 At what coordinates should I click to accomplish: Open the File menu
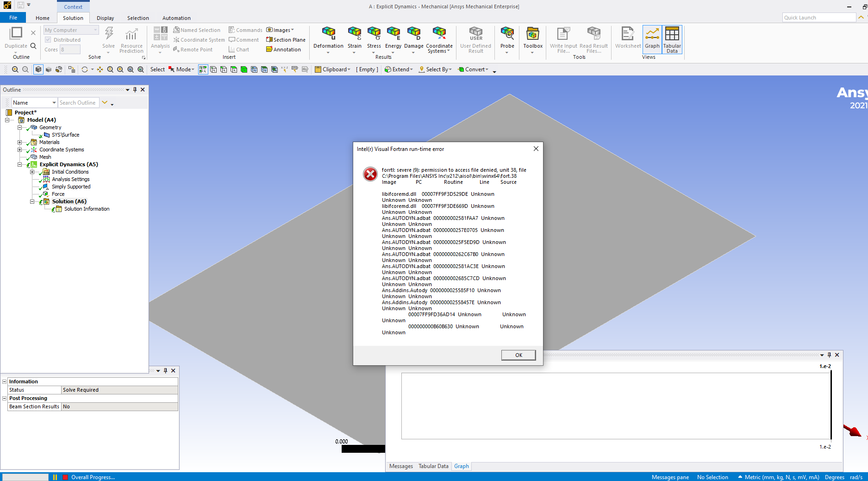point(13,18)
